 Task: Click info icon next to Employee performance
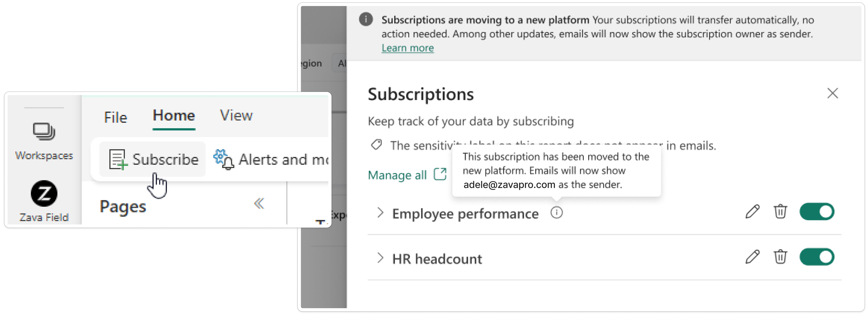[x=556, y=213]
